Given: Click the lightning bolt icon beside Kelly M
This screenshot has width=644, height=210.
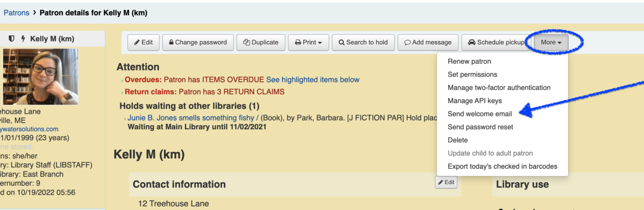Looking at the screenshot, I should (x=23, y=39).
